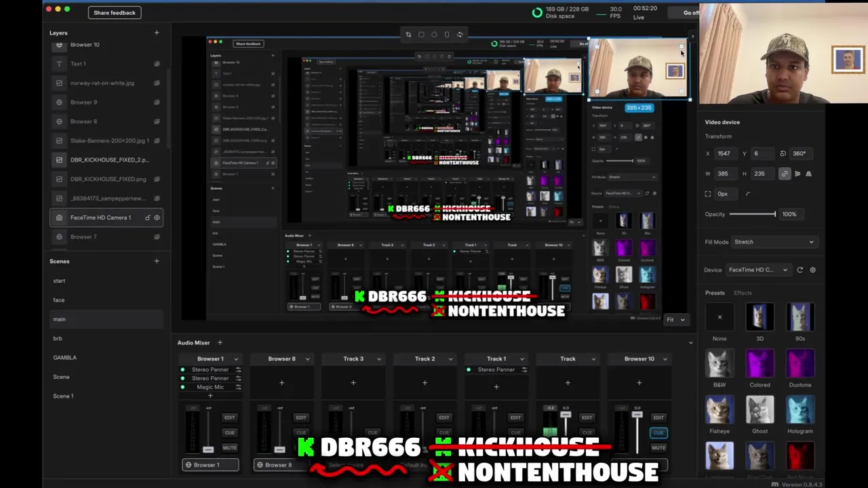Expand the Track 3 dropdown
This screenshot has height=488, width=868.
379,359
